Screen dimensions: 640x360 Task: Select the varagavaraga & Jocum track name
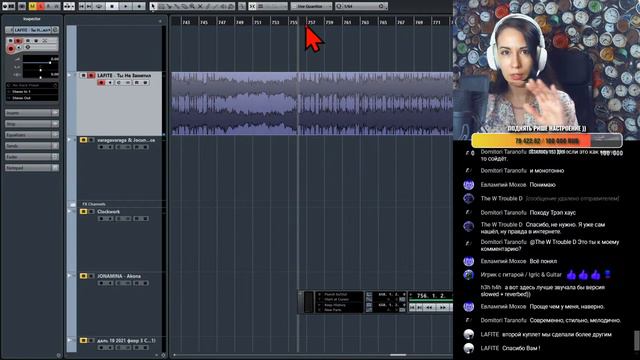(126, 140)
